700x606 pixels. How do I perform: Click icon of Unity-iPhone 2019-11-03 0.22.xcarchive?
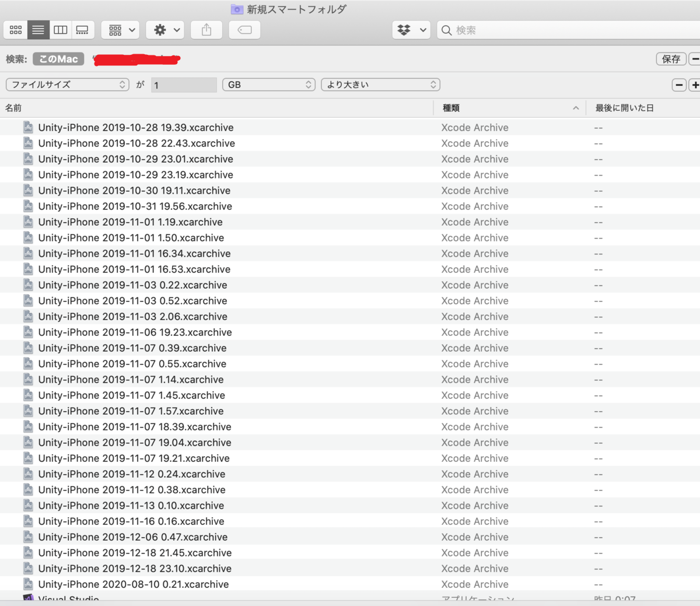[28, 285]
